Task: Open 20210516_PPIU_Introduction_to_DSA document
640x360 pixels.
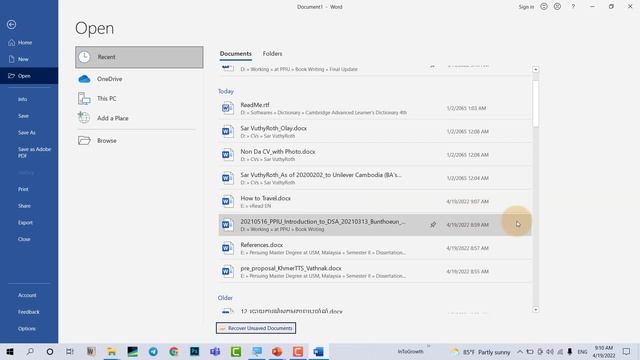Action: [x=375, y=225]
